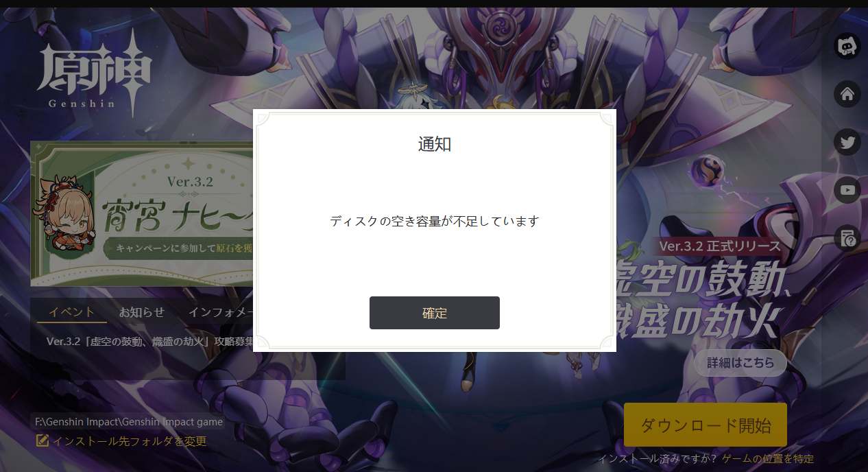
Task: Click the Genshin logo at top left
Action: 94,72
